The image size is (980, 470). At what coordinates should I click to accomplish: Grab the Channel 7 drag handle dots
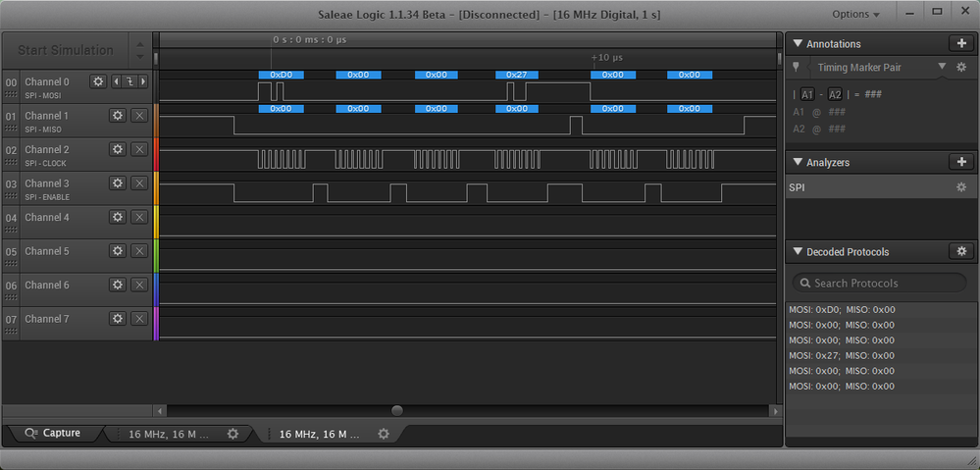(11, 332)
